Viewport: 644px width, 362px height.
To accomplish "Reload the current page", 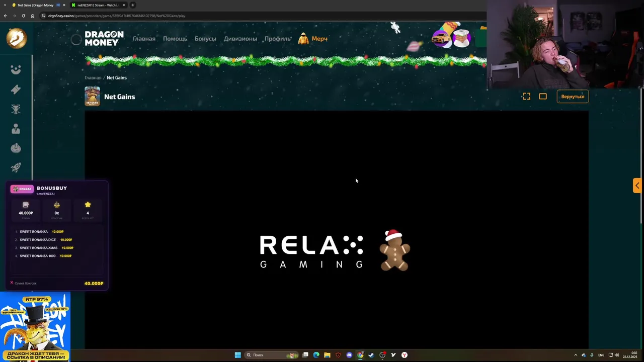I will (x=23, y=16).
